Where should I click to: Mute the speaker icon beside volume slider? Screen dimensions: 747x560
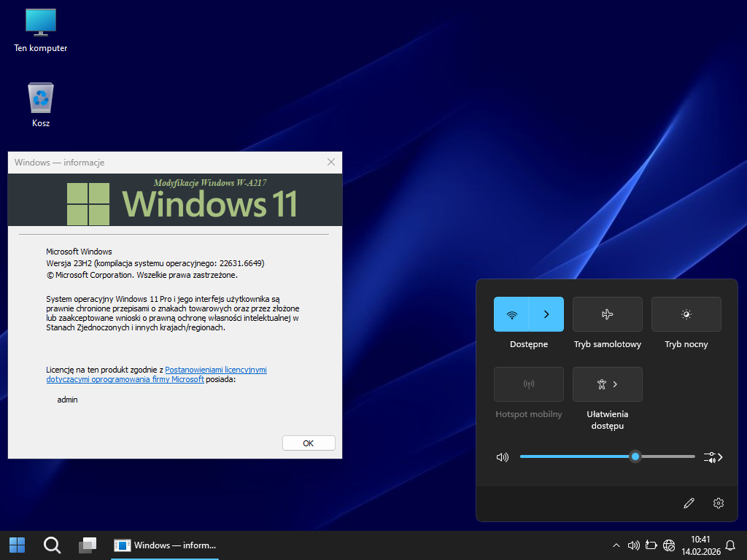pyautogui.click(x=502, y=457)
